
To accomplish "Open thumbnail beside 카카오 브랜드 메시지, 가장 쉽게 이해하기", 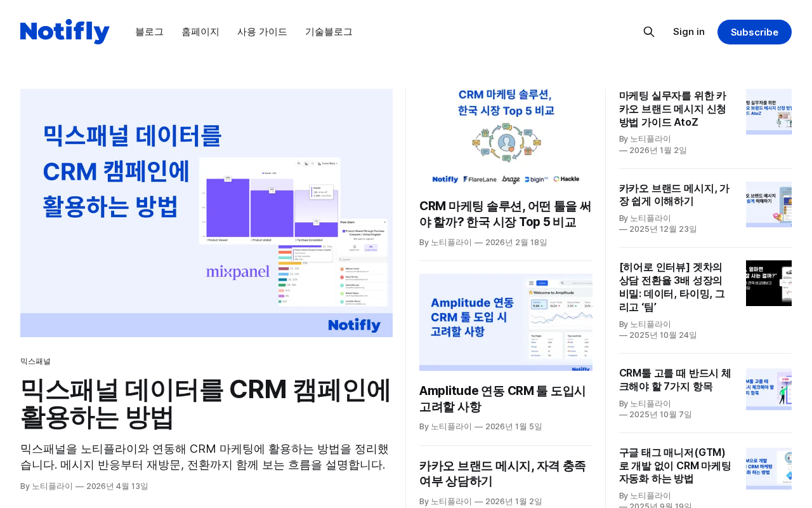I will pyautogui.click(x=769, y=204).
